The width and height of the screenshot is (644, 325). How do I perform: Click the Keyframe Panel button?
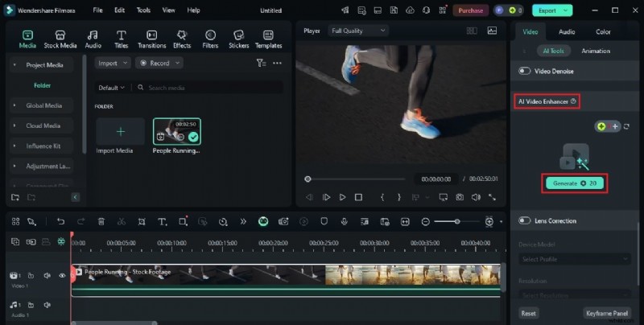pyautogui.click(x=606, y=313)
